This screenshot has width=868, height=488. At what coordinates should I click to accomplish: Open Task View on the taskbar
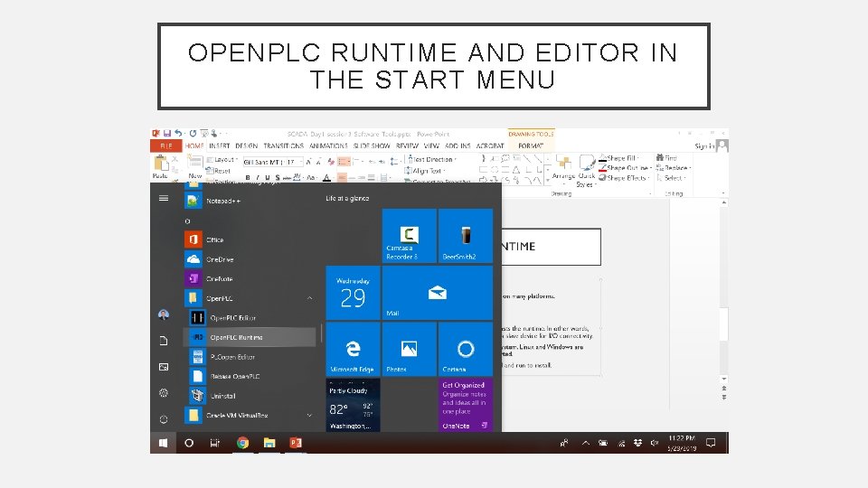[215, 443]
